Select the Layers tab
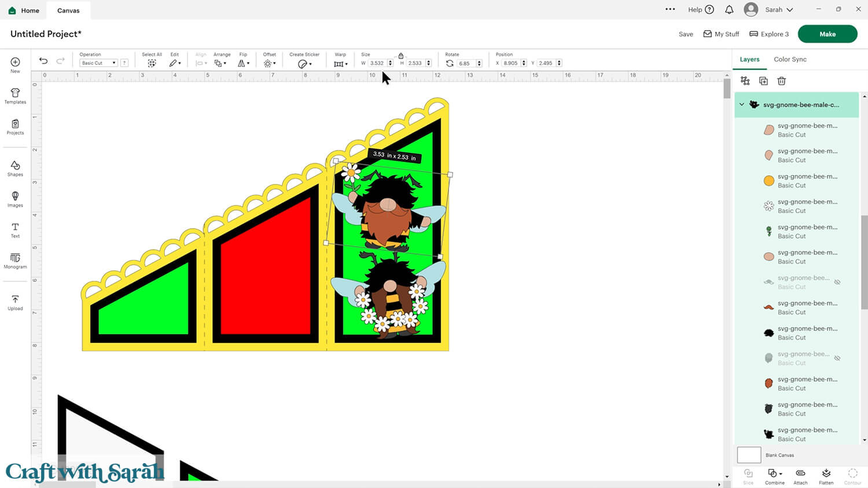This screenshot has height=488, width=868. pyautogui.click(x=749, y=60)
